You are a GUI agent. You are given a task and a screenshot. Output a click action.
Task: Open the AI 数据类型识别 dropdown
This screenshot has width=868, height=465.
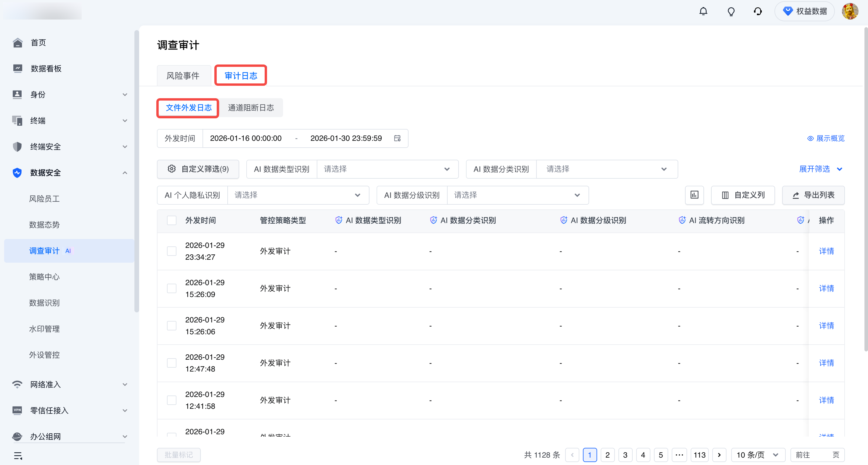[388, 169]
